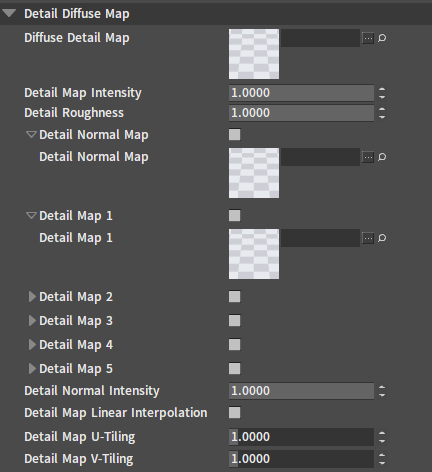The height and width of the screenshot is (472, 432).
Task: Click the Detail Map 1 texture preview
Action: (x=254, y=254)
